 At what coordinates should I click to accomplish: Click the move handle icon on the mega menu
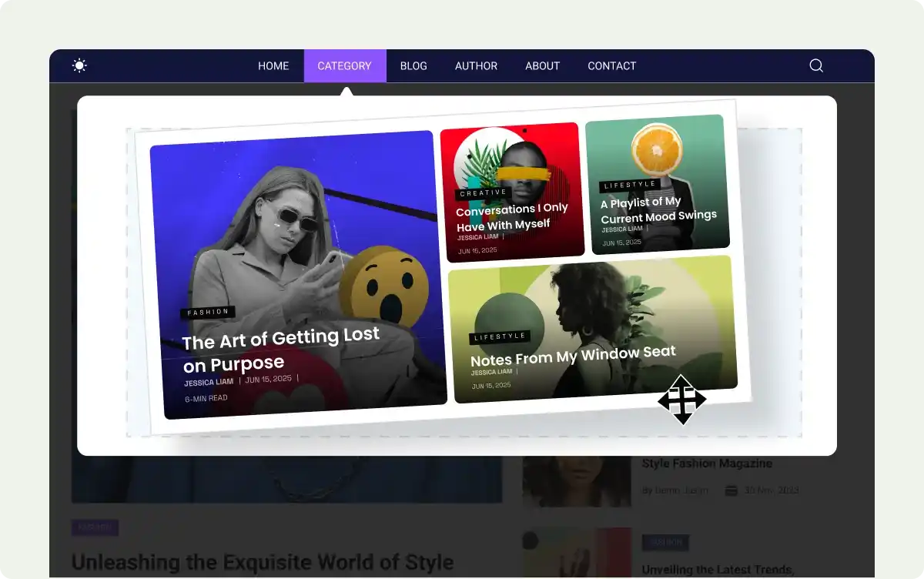click(x=682, y=400)
